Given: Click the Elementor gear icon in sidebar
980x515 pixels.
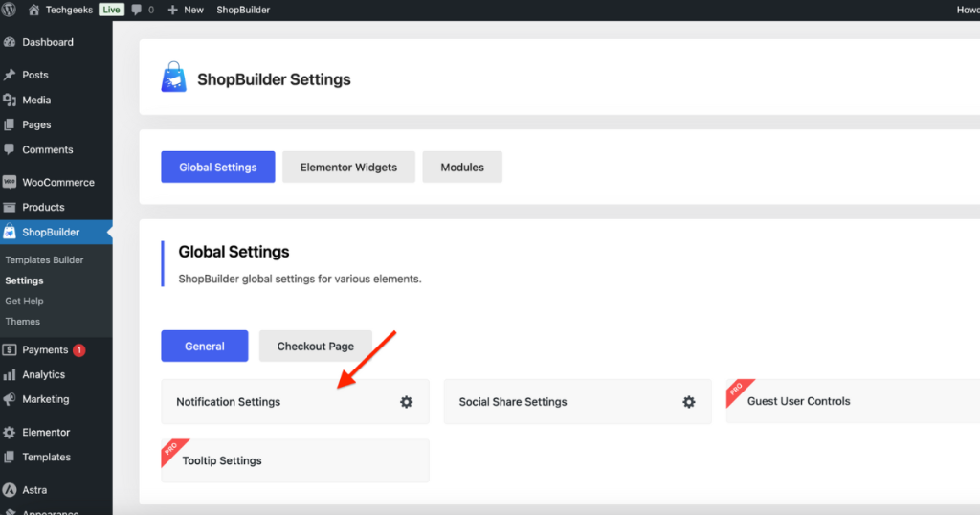Looking at the screenshot, I should click(x=10, y=432).
